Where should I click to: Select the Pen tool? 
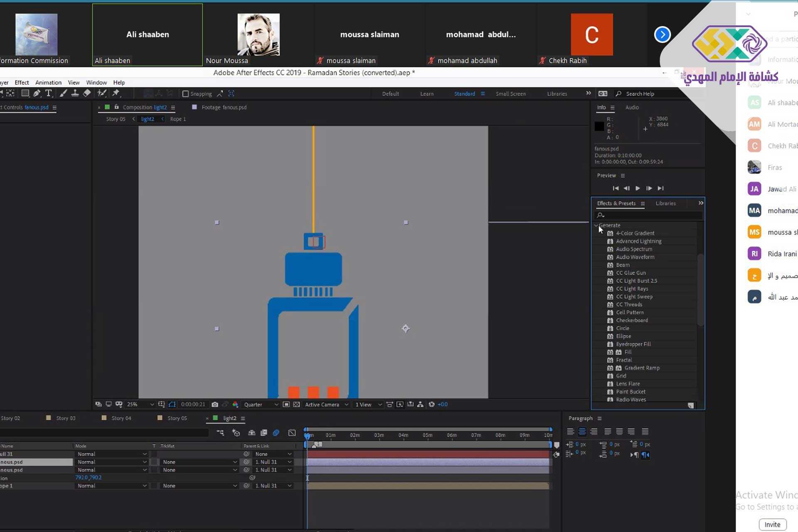(x=37, y=94)
